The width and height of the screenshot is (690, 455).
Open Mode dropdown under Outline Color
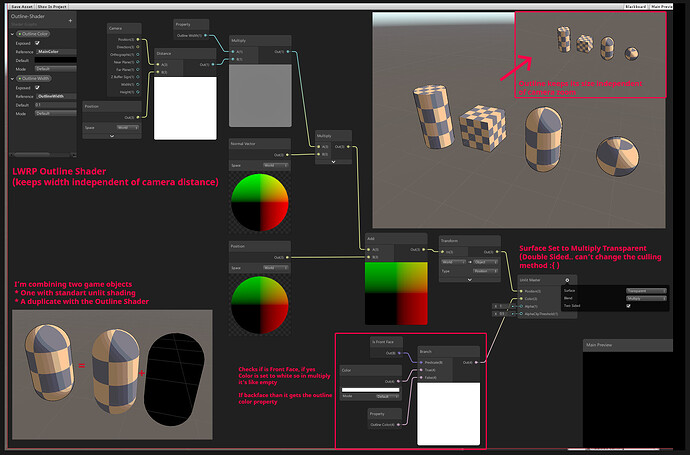[x=56, y=69]
